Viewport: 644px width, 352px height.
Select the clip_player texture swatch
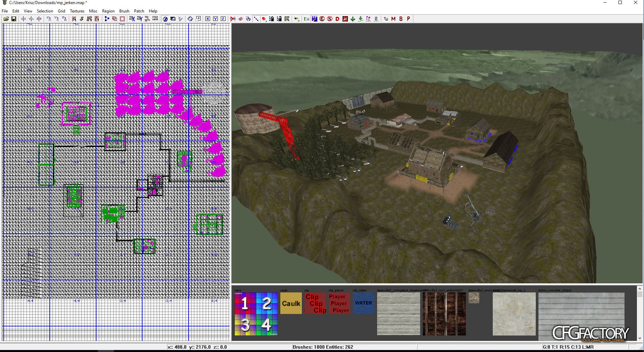pos(339,303)
